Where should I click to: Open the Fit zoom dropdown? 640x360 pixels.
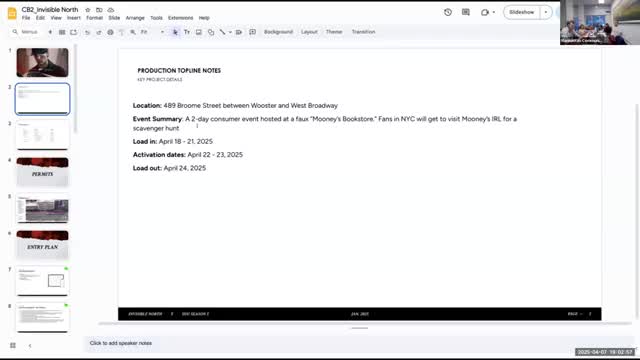pos(152,32)
